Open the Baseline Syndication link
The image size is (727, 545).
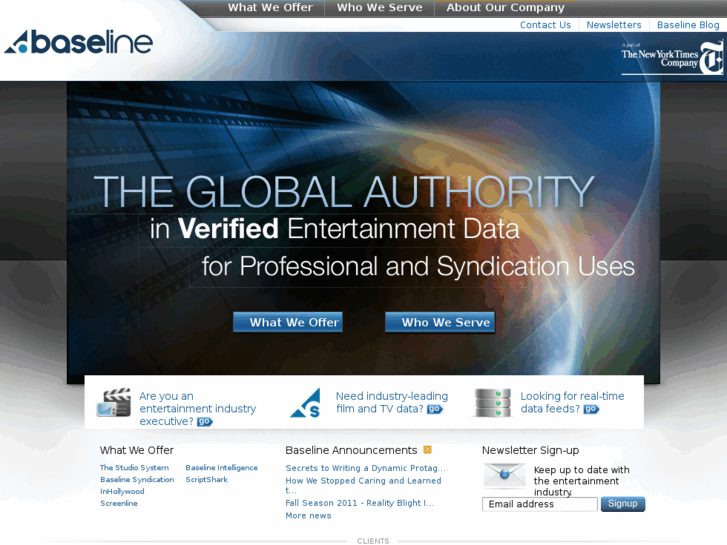click(x=137, y=480)
